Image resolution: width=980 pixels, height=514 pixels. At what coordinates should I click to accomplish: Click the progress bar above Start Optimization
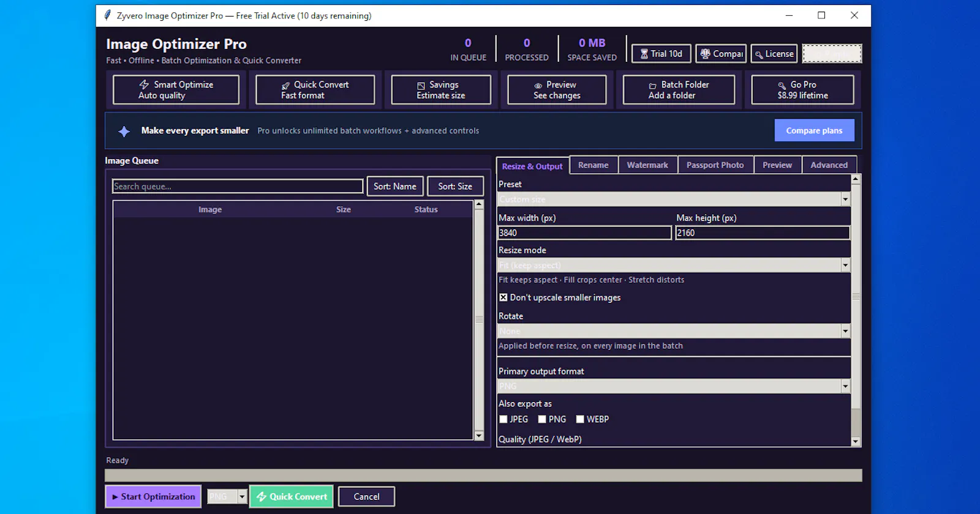click(483, 475)
